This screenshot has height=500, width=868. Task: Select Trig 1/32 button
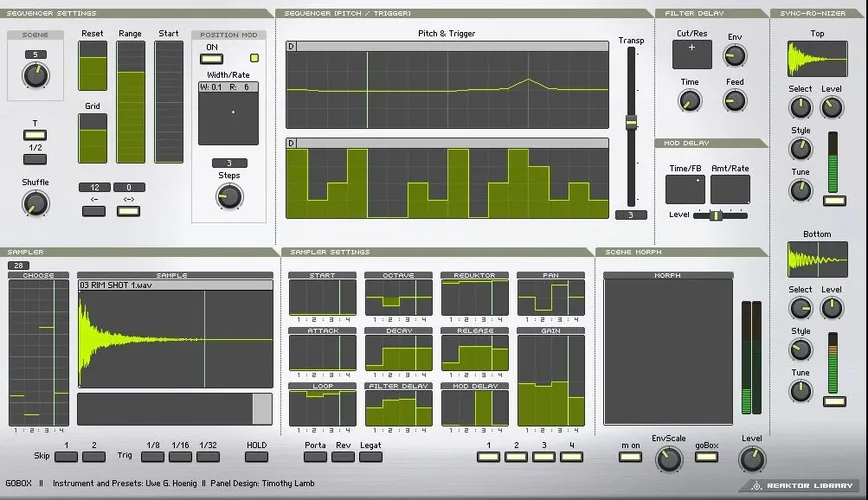click(208, 457)
